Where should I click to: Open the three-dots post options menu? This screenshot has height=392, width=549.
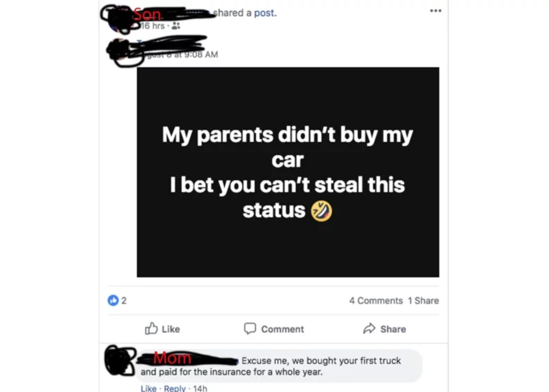pos(435,11)
